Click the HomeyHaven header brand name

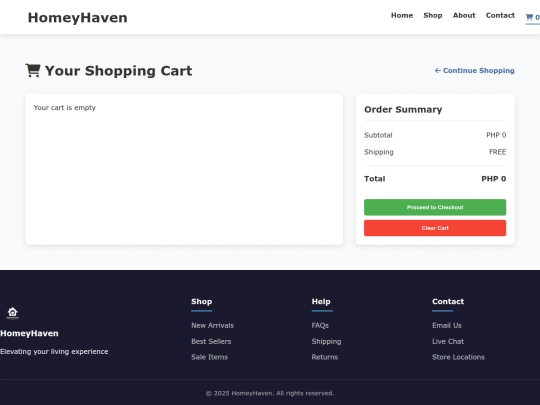pos(77,18)
